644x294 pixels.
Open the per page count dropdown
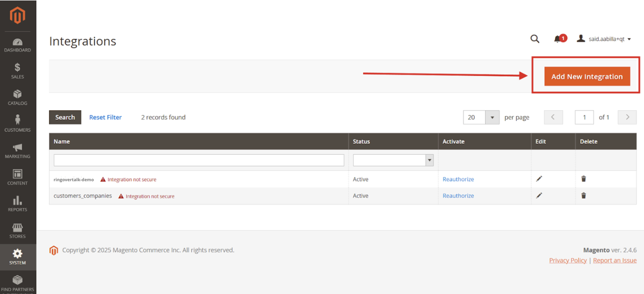pyautogui.click(x=492, y=117)
